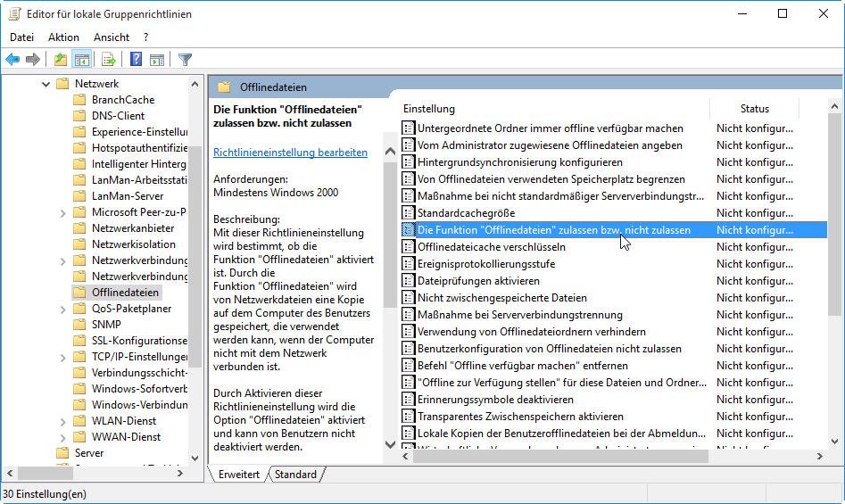This screenshot has height=504, width=845.
Task: Select 'Von Offlinedateien verwendeten Speicherplatz begrenzen'
Action: (x=551, y=178)
